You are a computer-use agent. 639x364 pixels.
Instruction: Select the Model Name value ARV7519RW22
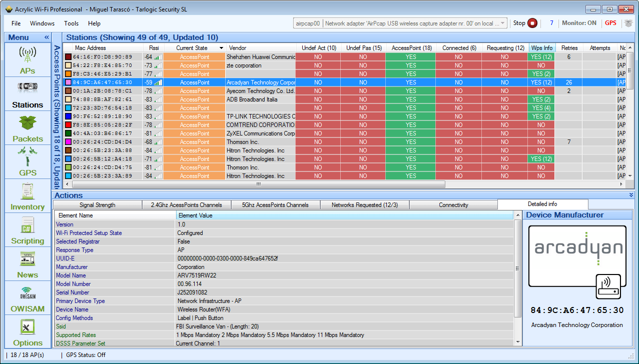(197, 275)
